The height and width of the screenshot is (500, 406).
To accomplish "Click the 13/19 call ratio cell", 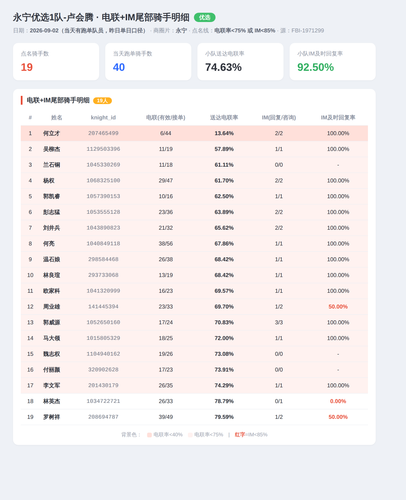I will [166, 275].
